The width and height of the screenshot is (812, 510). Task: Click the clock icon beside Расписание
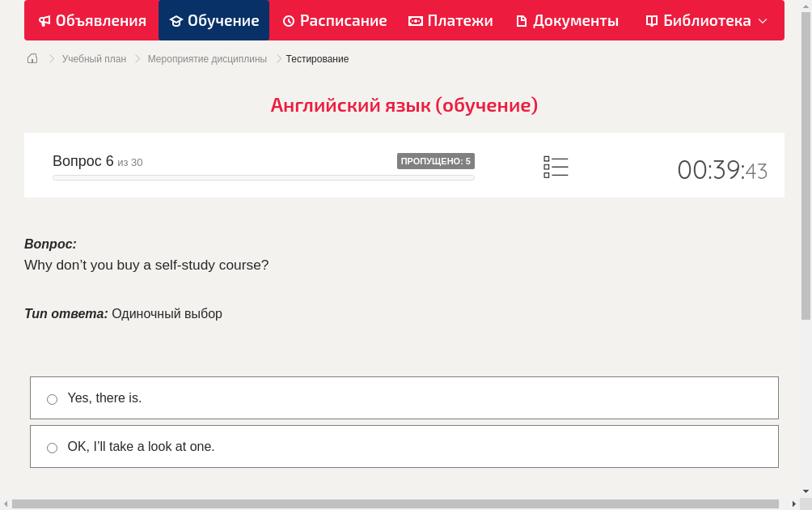[x=287, y=20]
